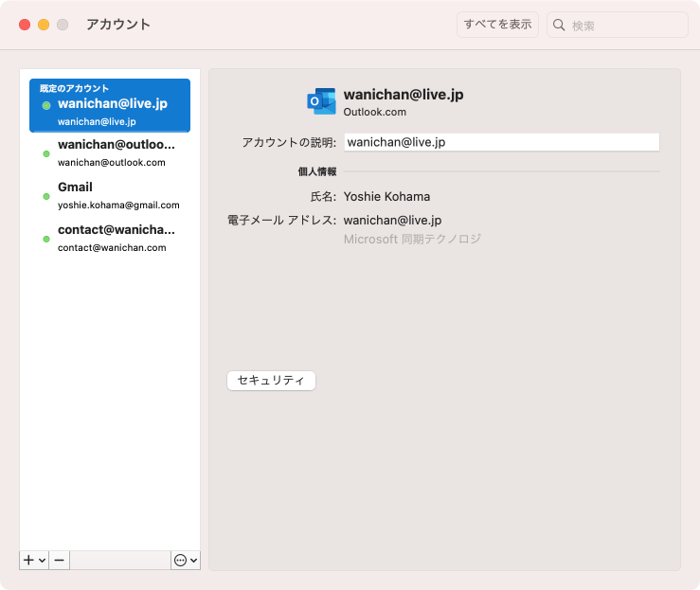Screen dimensions: 700x590
Task: Click the すべてを表示 button
Action: tap(497, 25)
